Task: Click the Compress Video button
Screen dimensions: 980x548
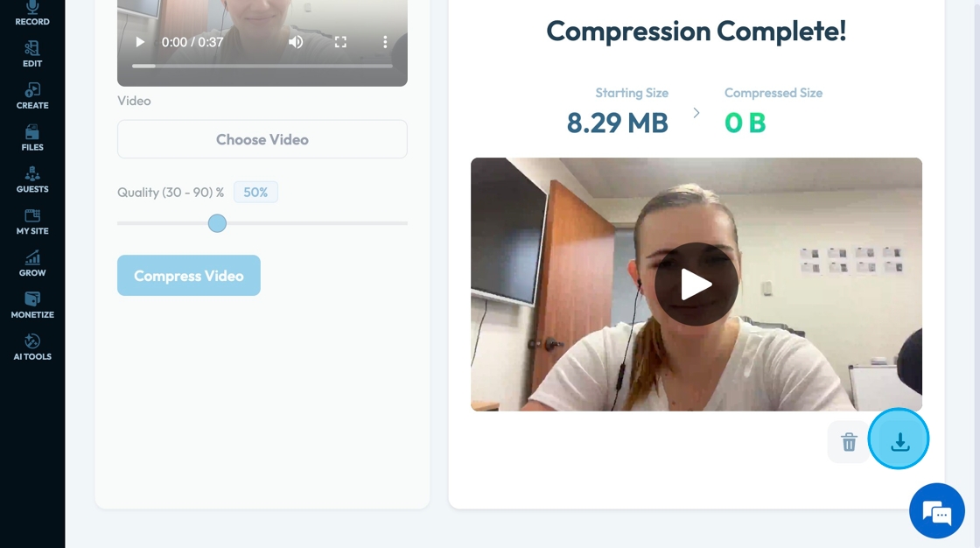Action: [189, 275]
